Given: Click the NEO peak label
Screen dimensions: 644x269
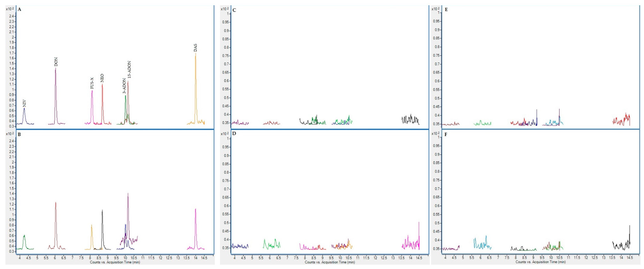Looking at the screenshot, I should point(102,78).
